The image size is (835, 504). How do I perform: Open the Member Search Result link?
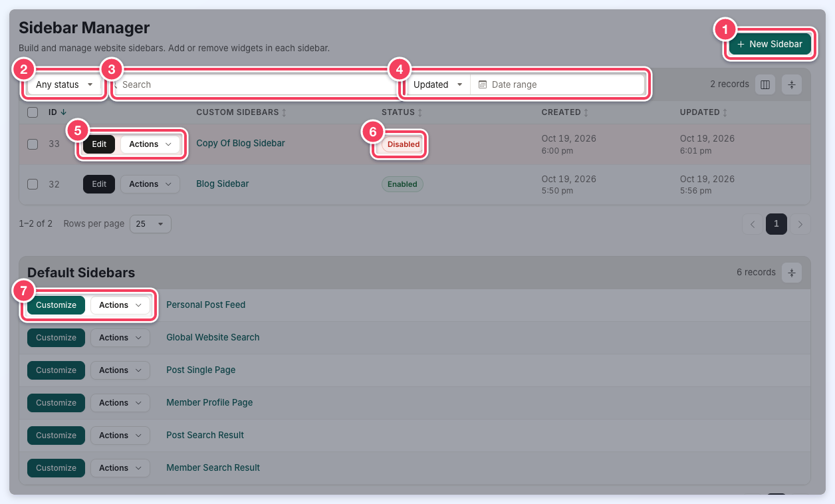point(213,467)
